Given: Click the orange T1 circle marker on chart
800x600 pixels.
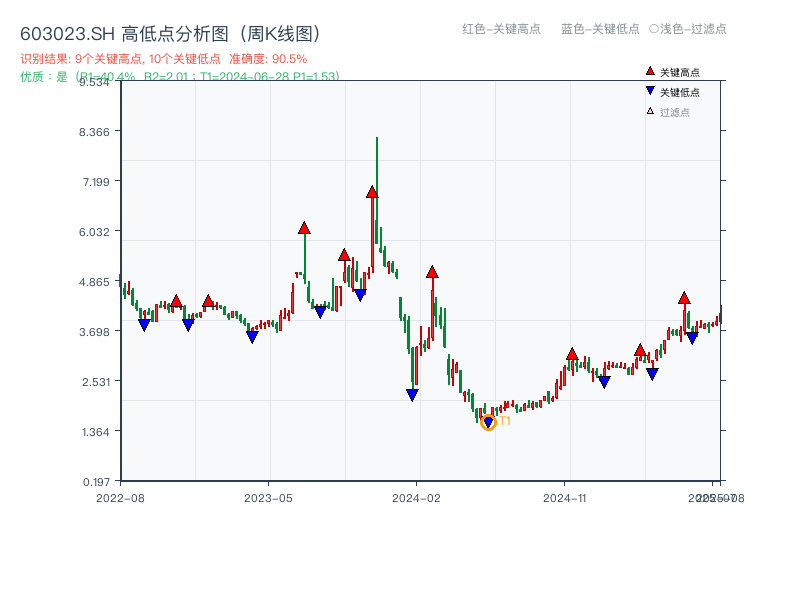Looking at the screenshot, I should [x=488, y=421].
